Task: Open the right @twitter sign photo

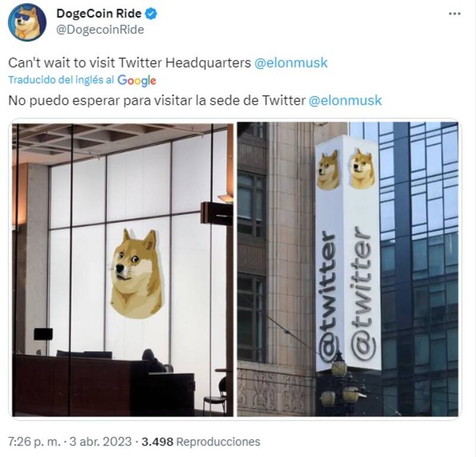Action: click(x=347, y=270)
